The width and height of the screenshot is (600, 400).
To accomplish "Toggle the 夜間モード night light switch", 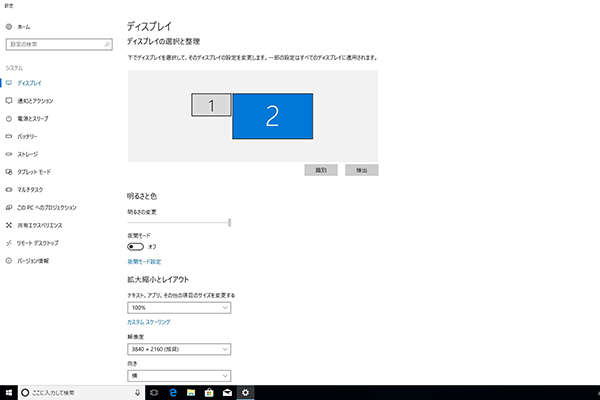I will click(x=135, y=247).
